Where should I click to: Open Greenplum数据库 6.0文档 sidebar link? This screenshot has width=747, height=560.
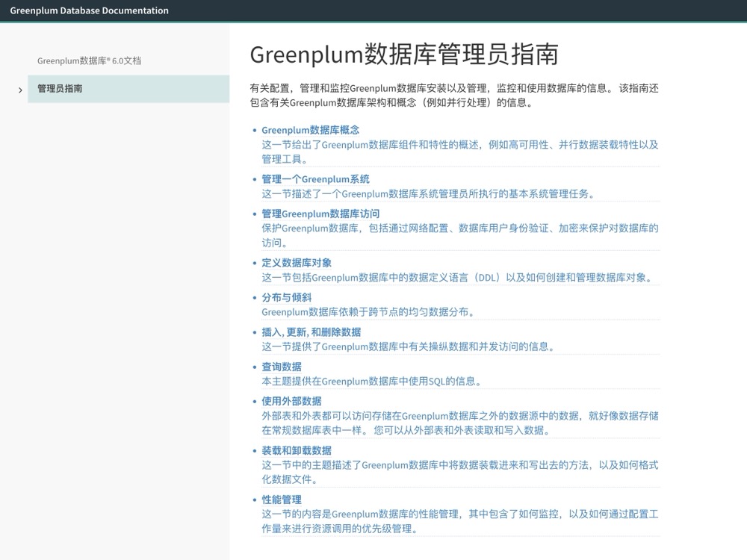(x=89, y=61)
